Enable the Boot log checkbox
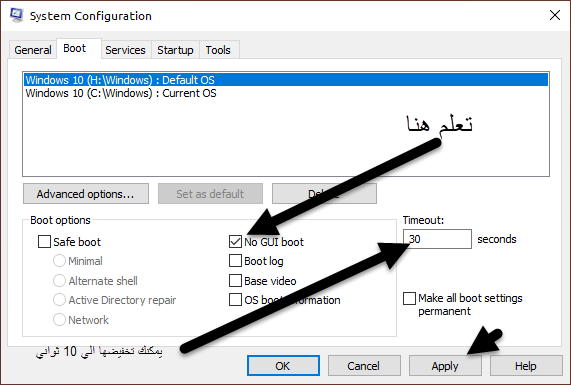The height and width of the screenshot is (385, 571). coord(235,261)
